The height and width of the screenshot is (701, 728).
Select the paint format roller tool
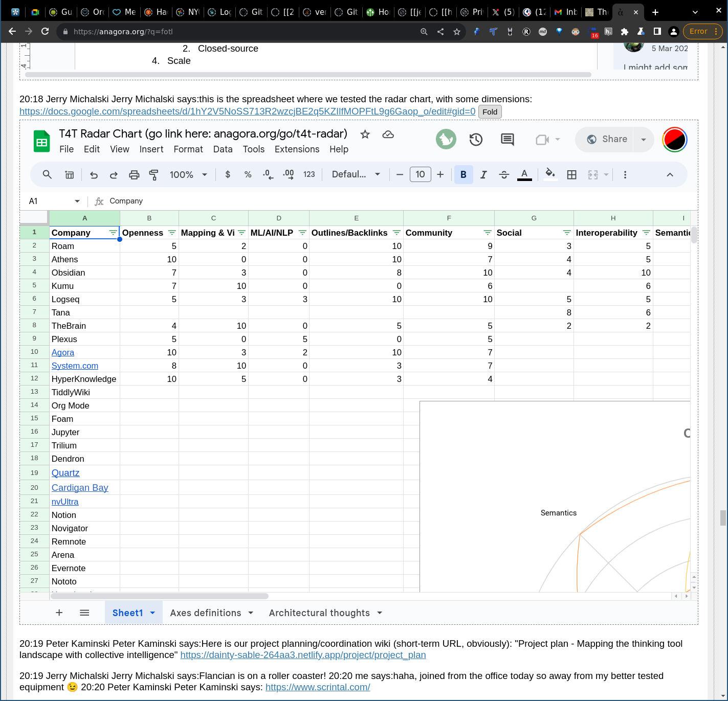(x=153, y=175)
